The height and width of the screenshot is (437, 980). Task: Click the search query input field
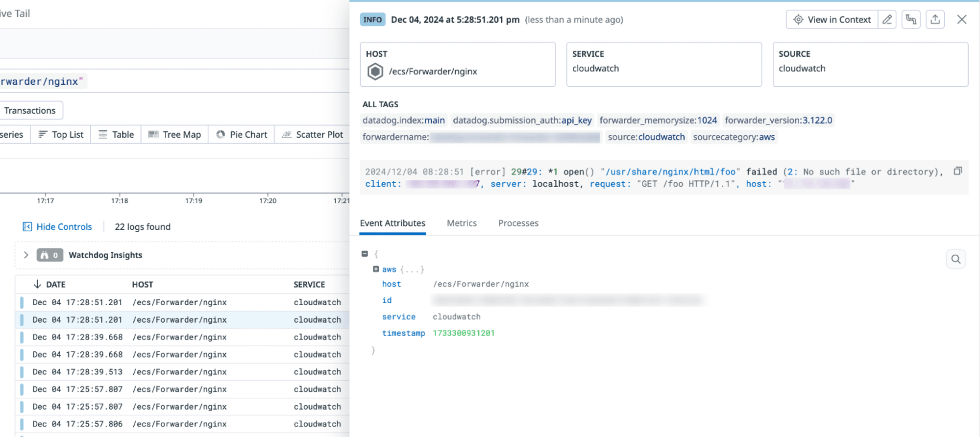click(174, 81)
